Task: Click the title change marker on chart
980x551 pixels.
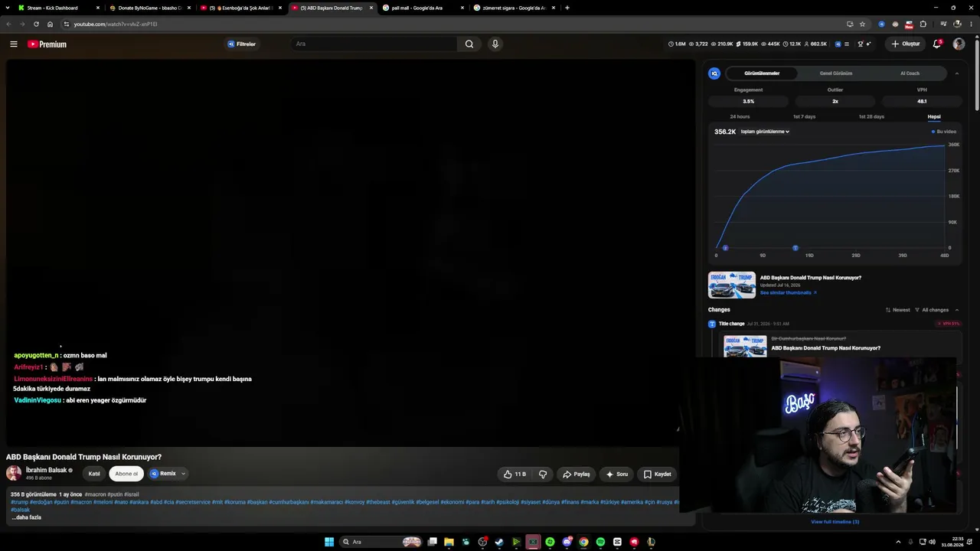Action: 795,248
